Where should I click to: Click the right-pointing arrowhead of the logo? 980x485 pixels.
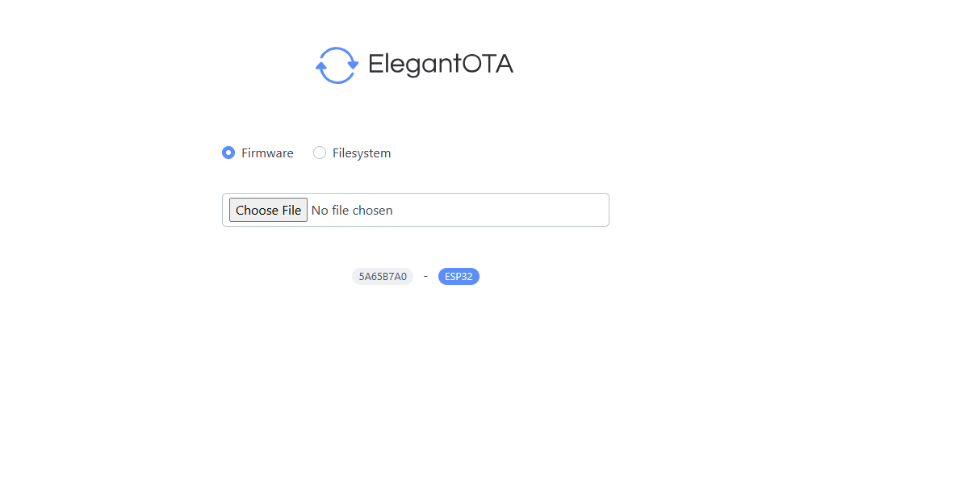point(352,64)
